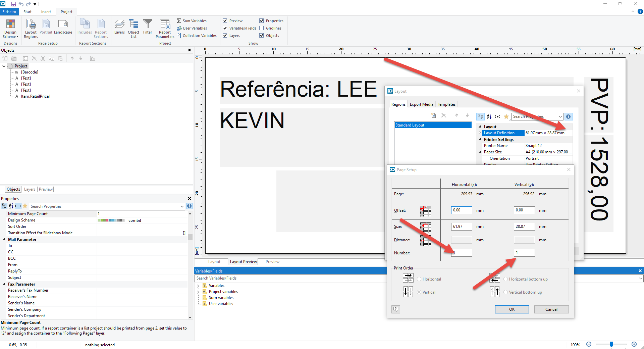Screen dimensions: 644x349
Task: Open the Design Scheme dropdown
Action: tap(10, 28)
